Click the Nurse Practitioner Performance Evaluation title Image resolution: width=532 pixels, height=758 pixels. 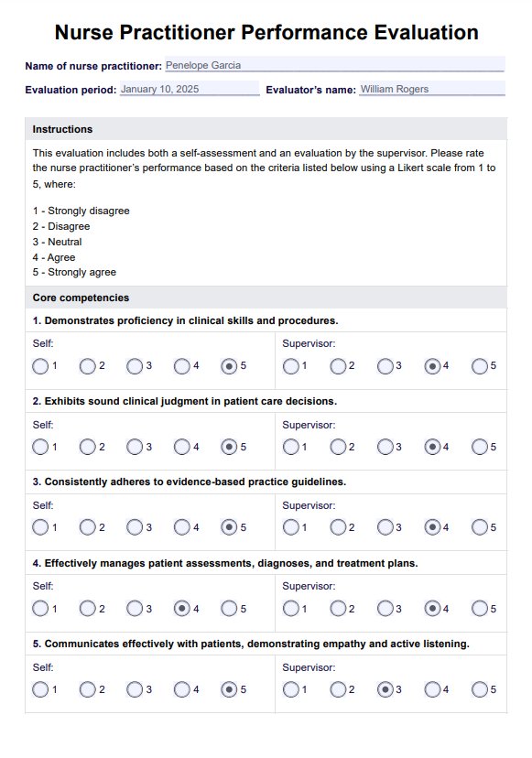pos(266,31)
